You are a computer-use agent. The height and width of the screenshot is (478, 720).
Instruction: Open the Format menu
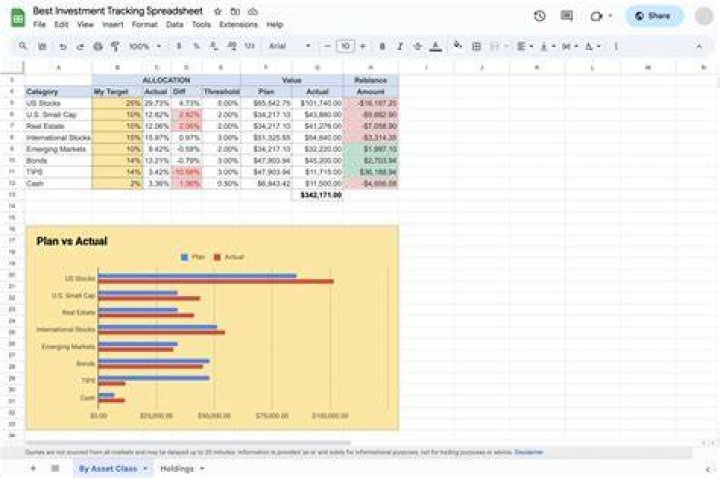pos(145,24)
